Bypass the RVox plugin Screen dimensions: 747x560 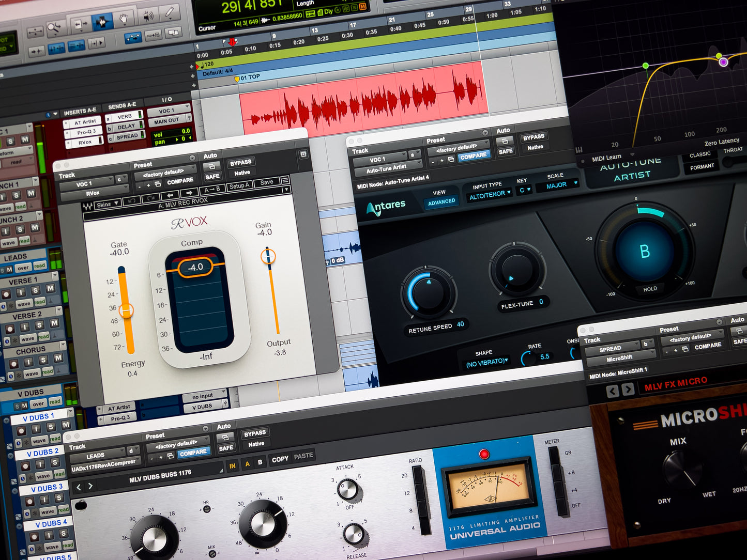pos(241,163)
